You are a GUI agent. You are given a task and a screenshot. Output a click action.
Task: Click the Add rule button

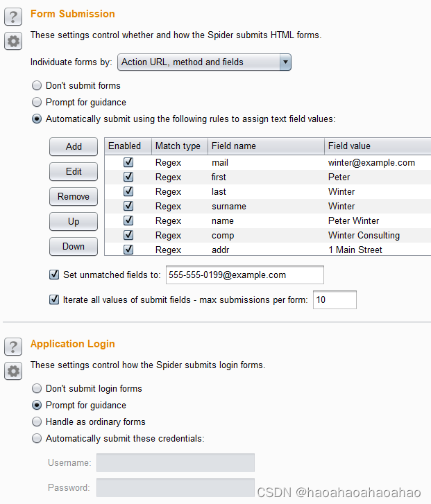pyautogui.click(x=74, y=146)
